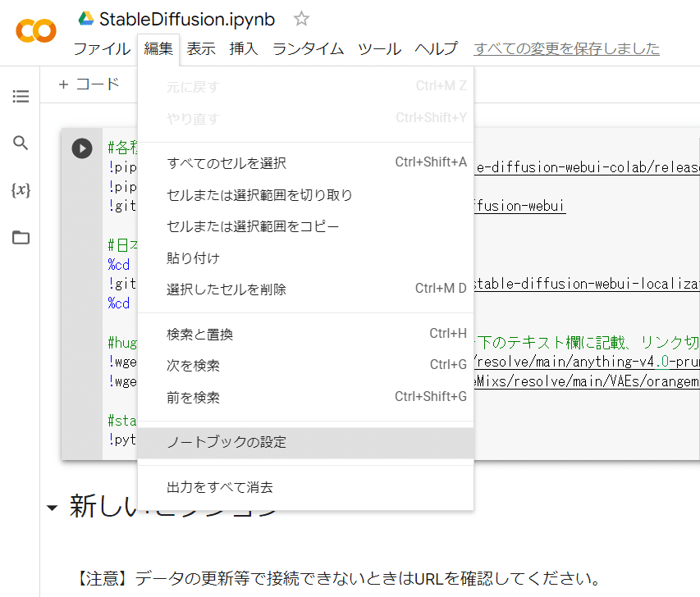
Task: Choose セルまたは選択範囲を切り取り
Action: [306, 195]
